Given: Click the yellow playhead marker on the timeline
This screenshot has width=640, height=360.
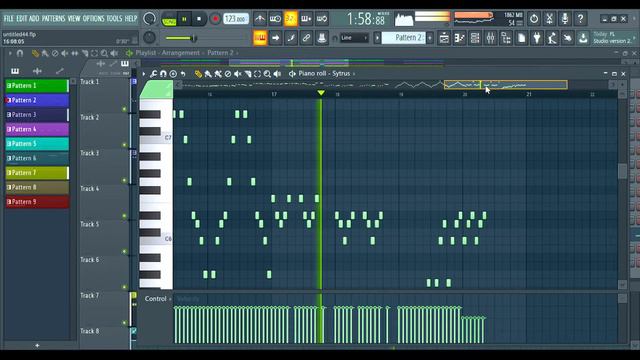Looking at the screenshot, I should click(321, 93).
